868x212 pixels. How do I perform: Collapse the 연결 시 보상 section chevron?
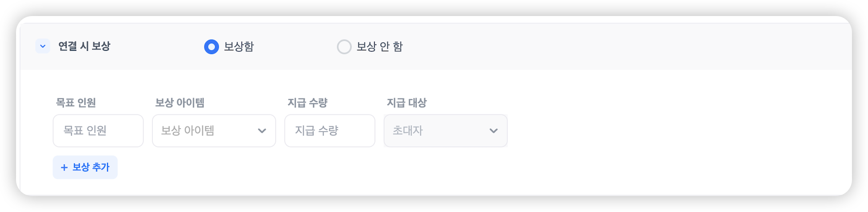[43, 46]
